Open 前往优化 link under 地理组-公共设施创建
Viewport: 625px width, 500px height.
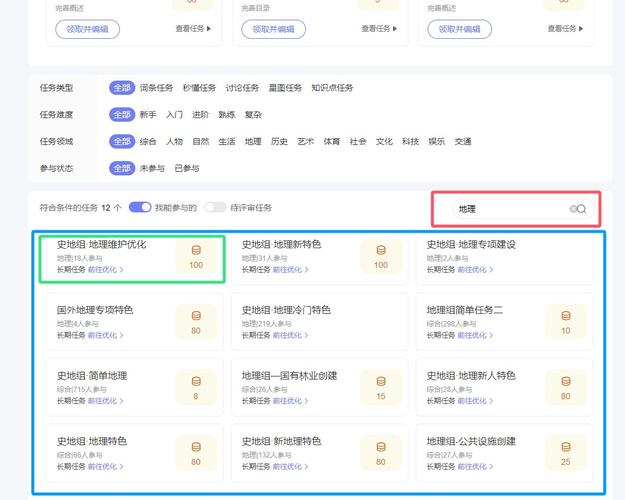pyautogui.click(x=475, y=467)
